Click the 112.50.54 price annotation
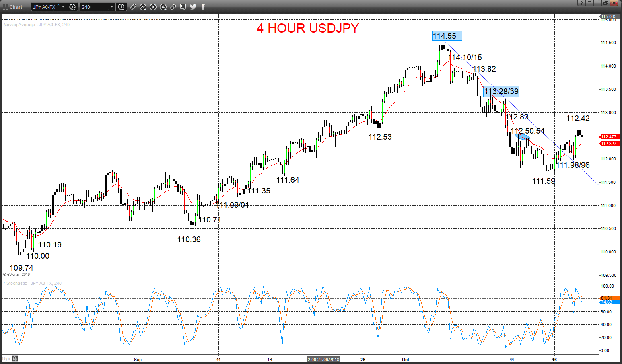622x364 pixels. pos(528,131)
